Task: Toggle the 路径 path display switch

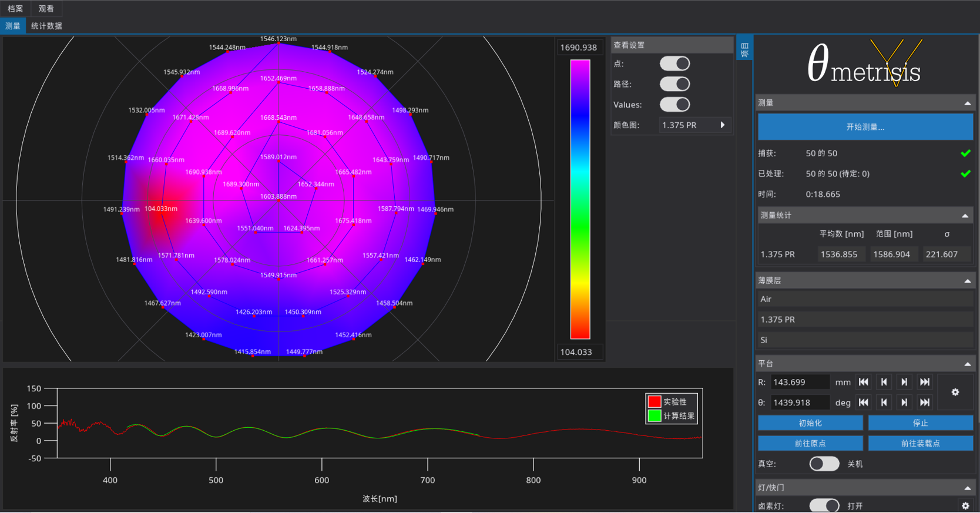Action: click(x=674, y=84)
